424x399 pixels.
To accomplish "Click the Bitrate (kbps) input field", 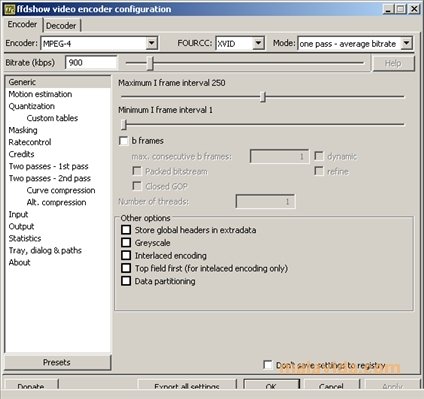I will tap(91, 63).
